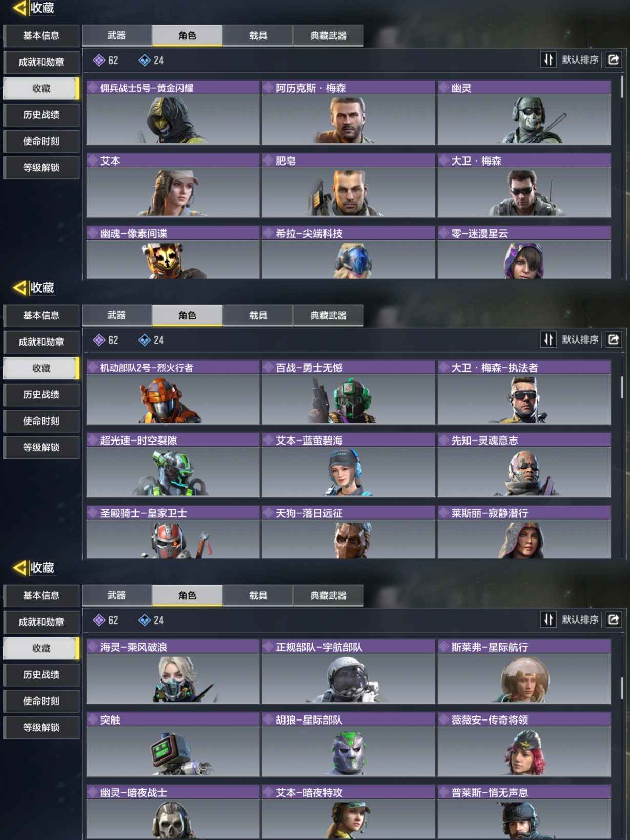Select 典藏武器 tab in the bottom panel

(328, 595)
